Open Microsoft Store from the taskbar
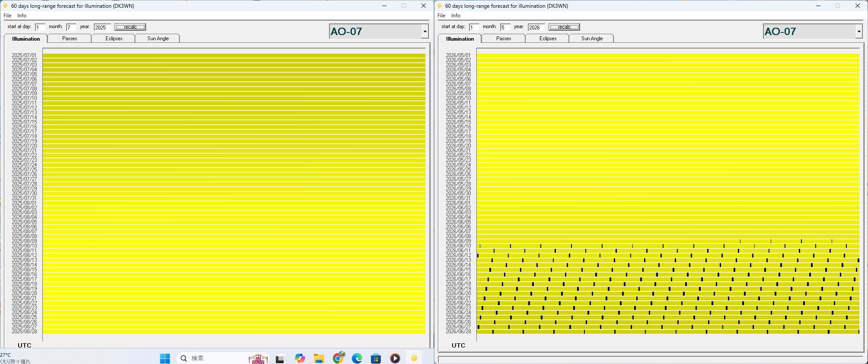 [376, 358]
